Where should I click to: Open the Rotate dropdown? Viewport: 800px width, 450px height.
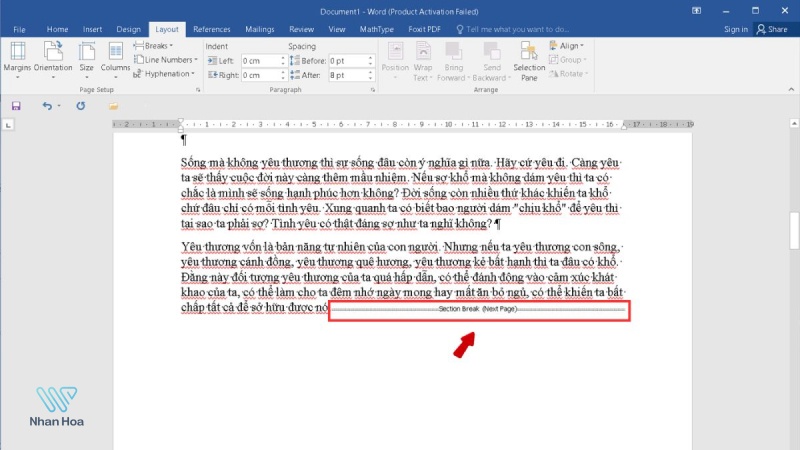point(568,74)
